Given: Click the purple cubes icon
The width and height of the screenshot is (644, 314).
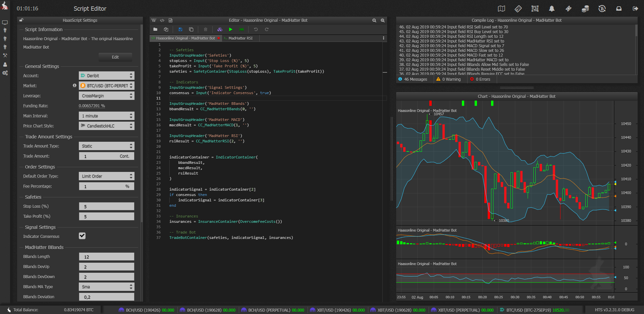Looking at the screenshot, I should pyautogui.click(x=220, y=29).
